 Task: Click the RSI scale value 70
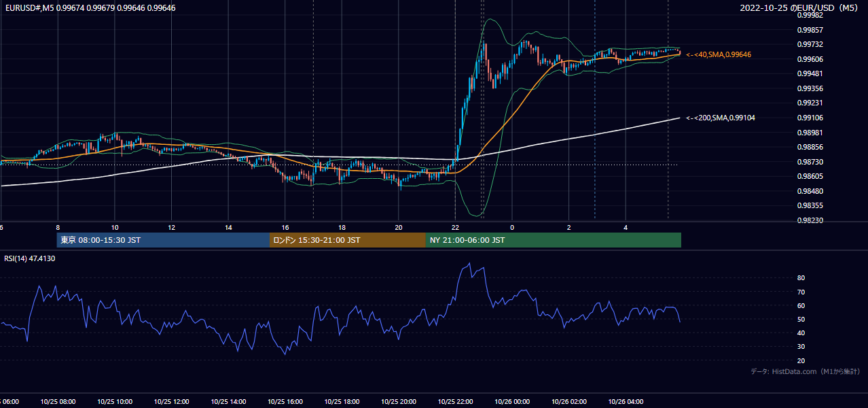pyautogui.click(x=801, y=292)
